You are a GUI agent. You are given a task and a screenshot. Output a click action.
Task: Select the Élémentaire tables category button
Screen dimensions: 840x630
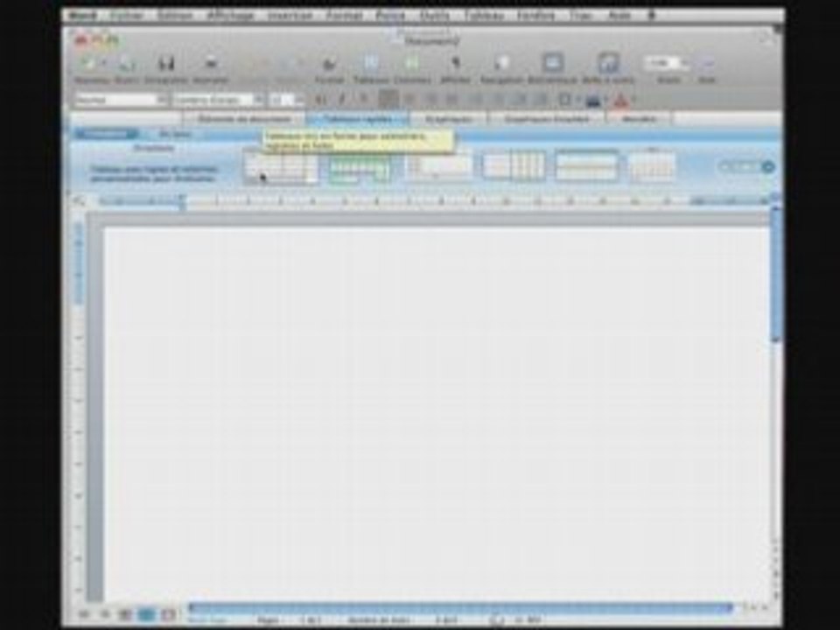(x=106, y=134)
